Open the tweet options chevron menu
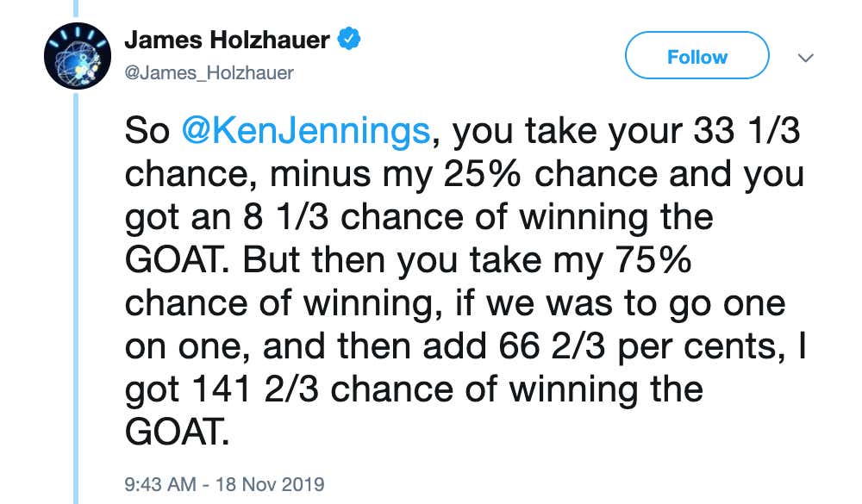This screenshot has height=504, width=862. pyautogui.click(x=805, y=57)
